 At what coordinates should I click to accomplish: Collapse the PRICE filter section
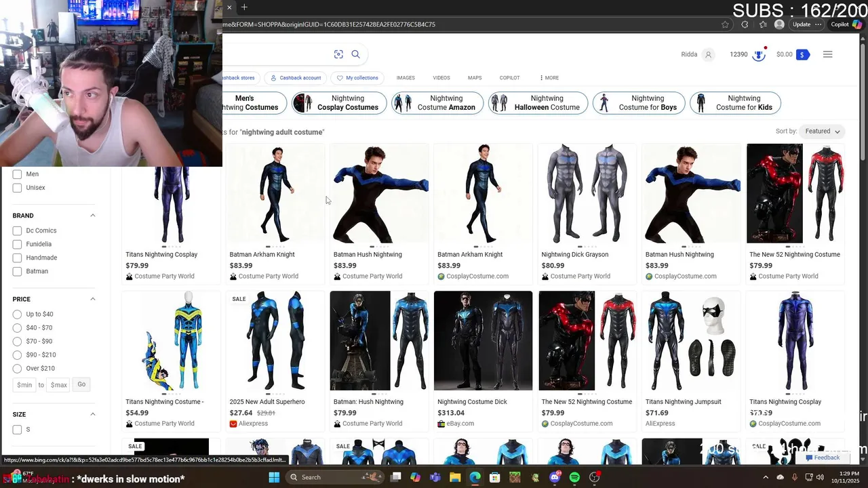(93, 299)
